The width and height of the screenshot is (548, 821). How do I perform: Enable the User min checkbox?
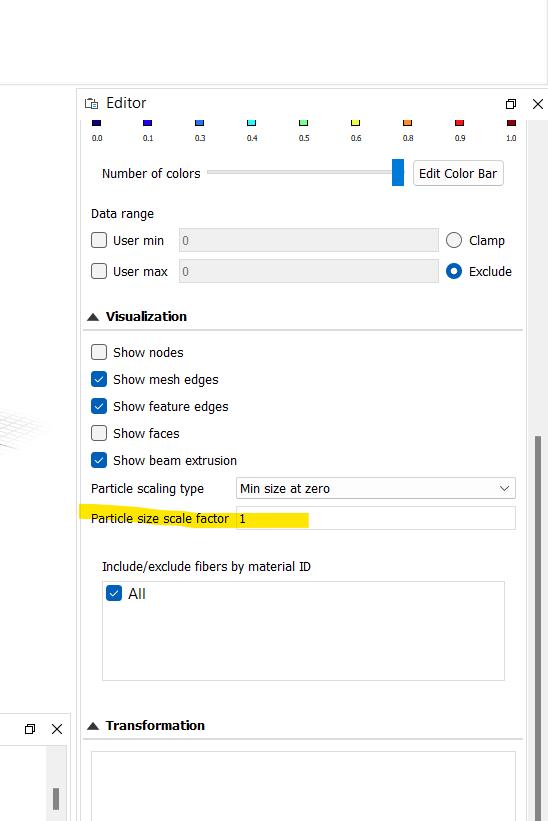(99, 240)
